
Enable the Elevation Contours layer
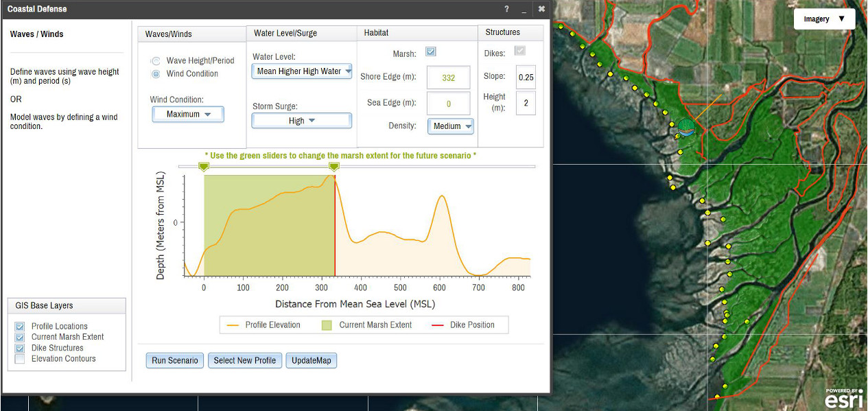click(x=19, y=359)
